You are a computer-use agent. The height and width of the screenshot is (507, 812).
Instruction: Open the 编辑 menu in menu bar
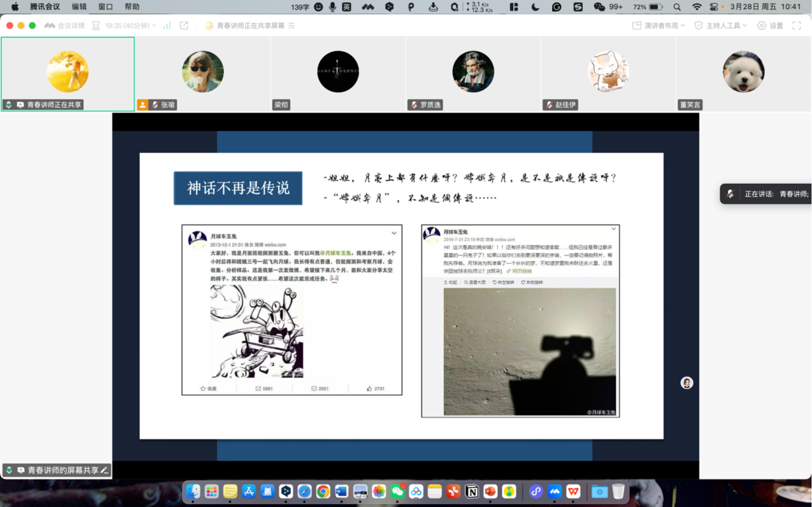[79, 7]
